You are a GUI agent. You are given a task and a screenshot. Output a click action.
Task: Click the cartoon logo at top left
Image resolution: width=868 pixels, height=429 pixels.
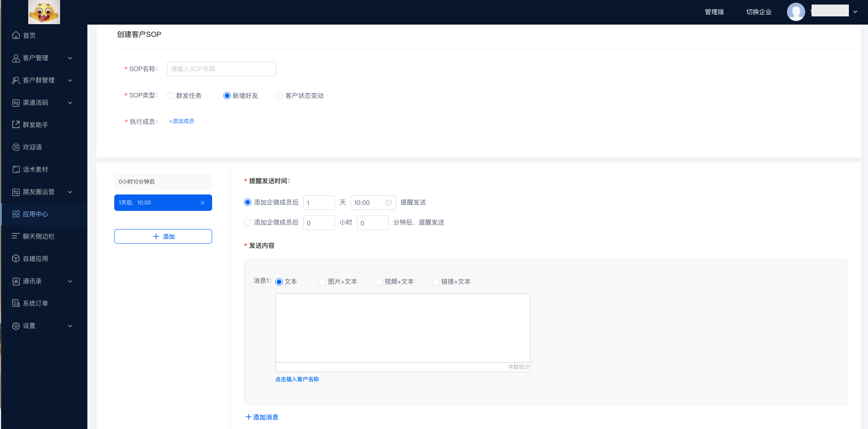pyautogui.click(x=44, y=12)
